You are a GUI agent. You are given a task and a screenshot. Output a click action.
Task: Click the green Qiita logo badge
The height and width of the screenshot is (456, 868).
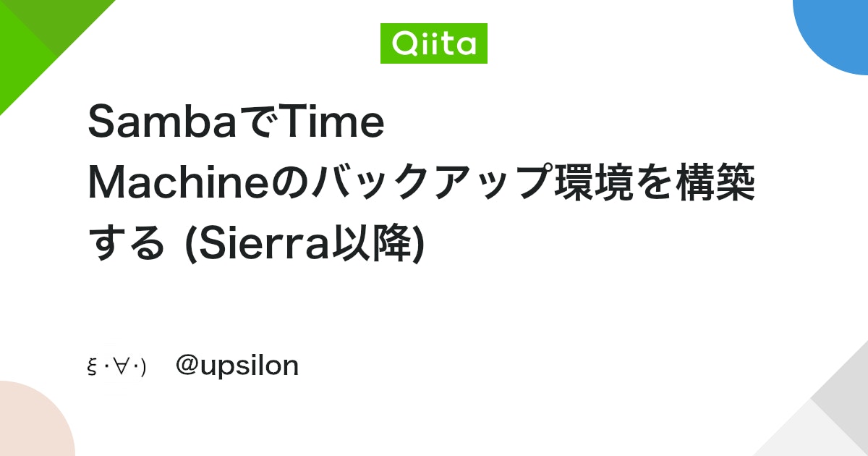(434, 43)
